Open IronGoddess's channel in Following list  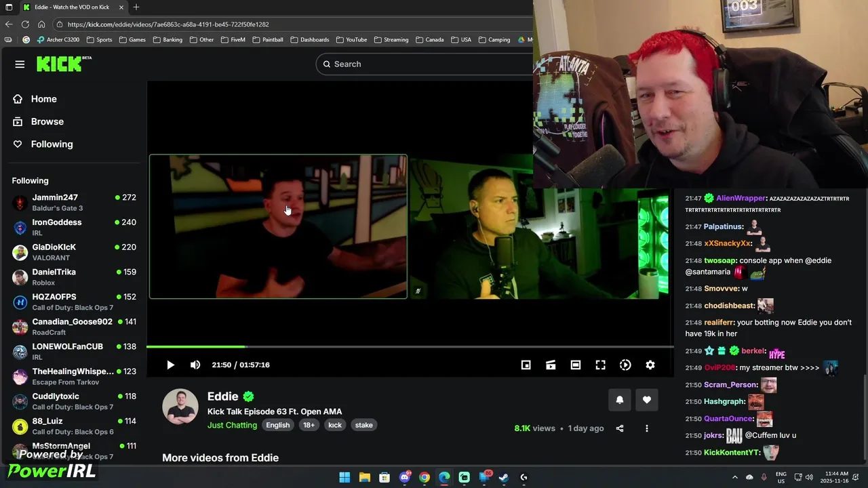(74, 227)
